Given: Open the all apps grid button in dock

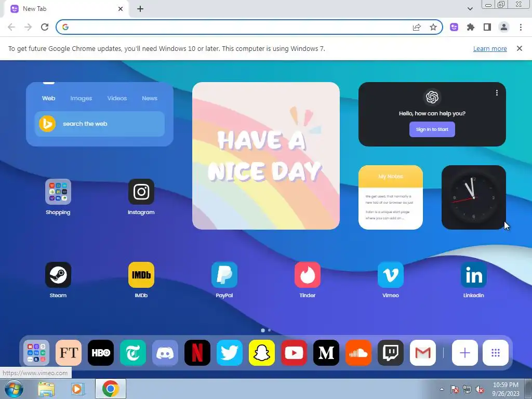Looking at the screenshot, I should [496, 353].
